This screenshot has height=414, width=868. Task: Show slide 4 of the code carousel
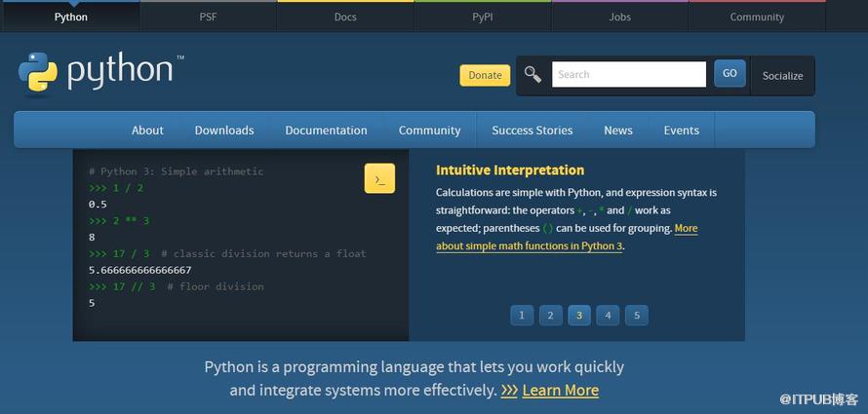coord(608,315)
